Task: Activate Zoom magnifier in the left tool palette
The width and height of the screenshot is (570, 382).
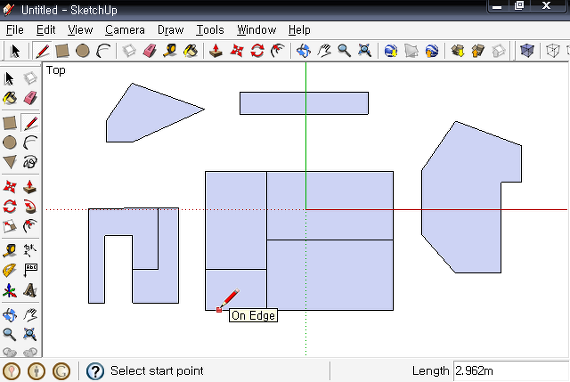Action: click(9, 334)
